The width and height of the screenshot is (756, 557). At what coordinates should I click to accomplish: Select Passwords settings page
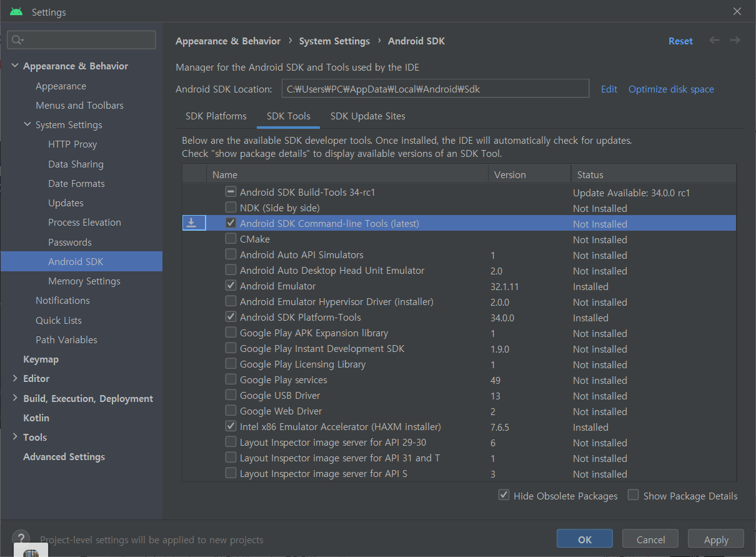[x=70, y=242]
